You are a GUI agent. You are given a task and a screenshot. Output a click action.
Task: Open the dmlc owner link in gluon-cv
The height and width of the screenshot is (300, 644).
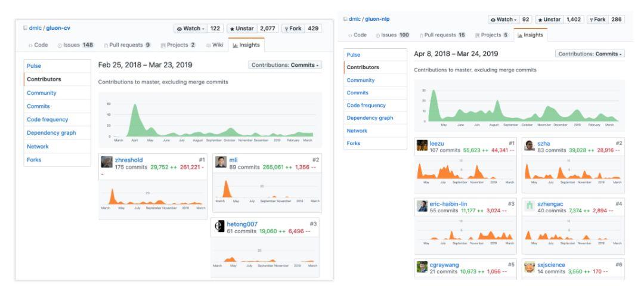click(35, 29)
